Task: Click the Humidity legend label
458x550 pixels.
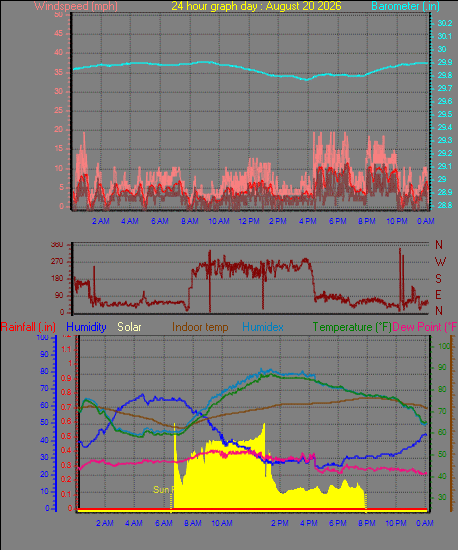Action: point(86,327)
